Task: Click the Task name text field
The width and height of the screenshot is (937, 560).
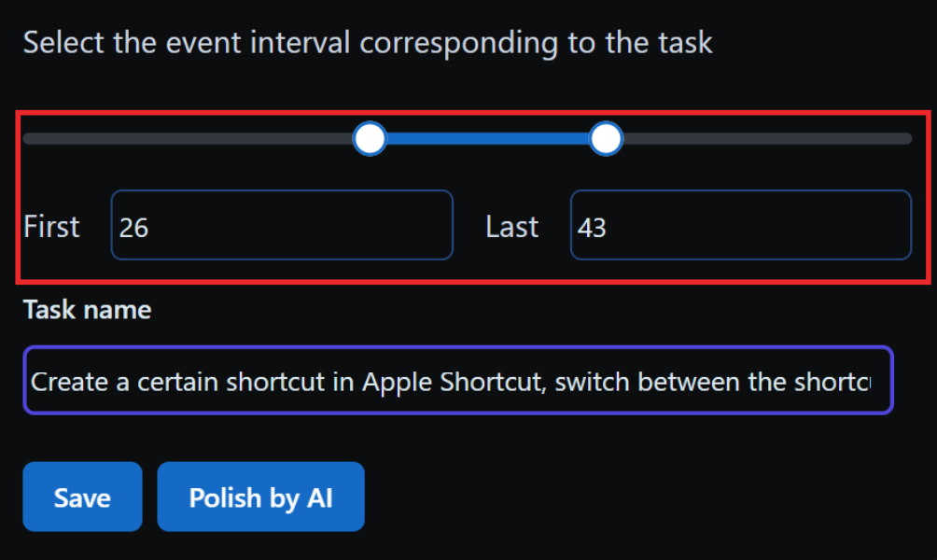Action: pyautogui.click(x=457, y=381)
